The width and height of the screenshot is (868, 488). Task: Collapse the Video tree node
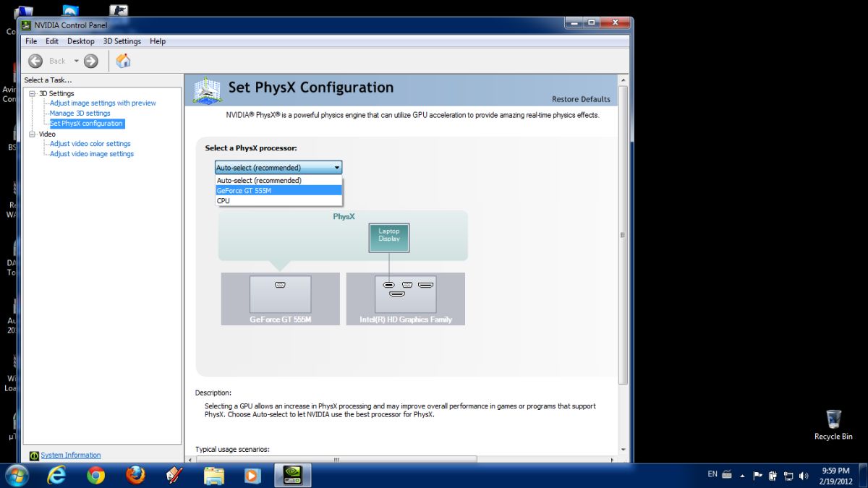click(32, 134)
